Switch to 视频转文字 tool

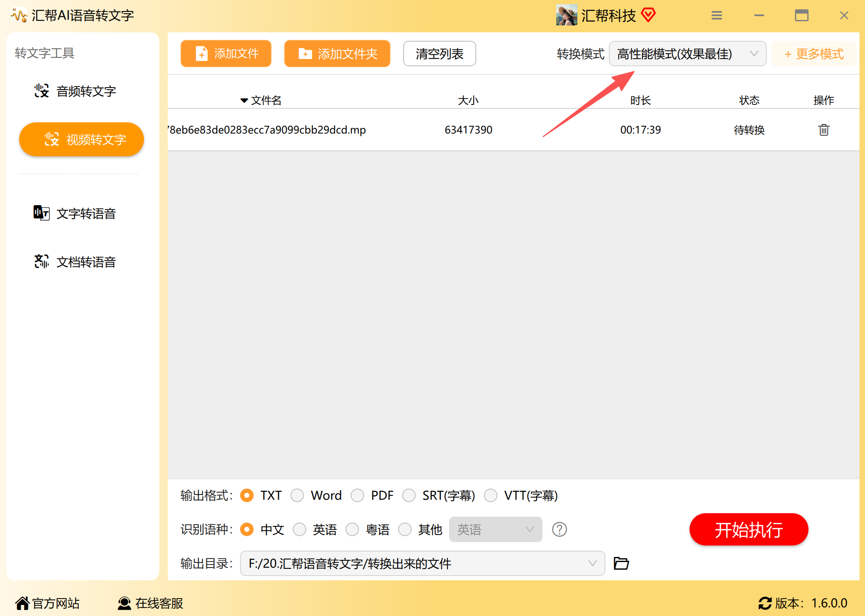tap(82, 139)
